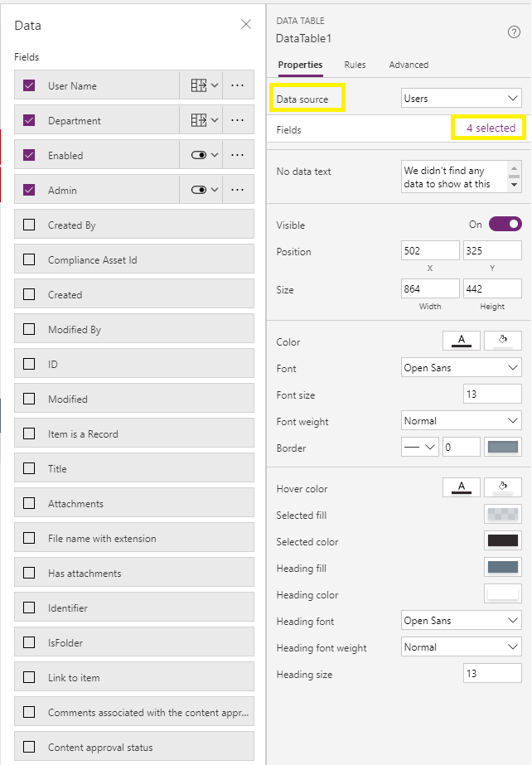Image resolution: width=532 pixels, height=765 pixels.
Task: Uncheck the Admin field checkbox
Action: [x=29, y=190]
